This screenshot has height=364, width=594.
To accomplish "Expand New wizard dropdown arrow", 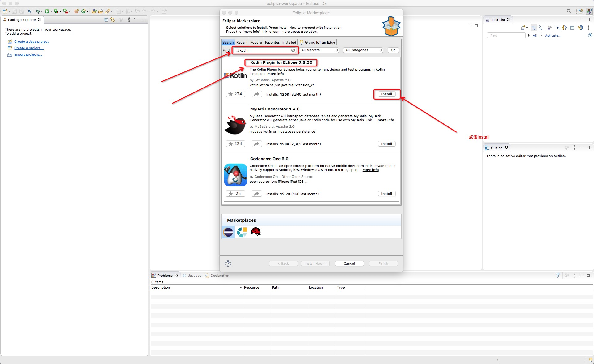I will point(9,11).
